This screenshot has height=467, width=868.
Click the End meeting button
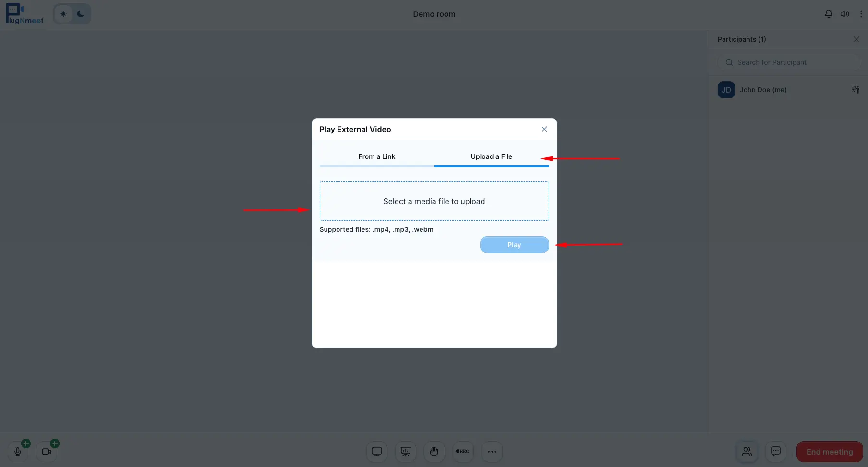click(x=829, y=451)
